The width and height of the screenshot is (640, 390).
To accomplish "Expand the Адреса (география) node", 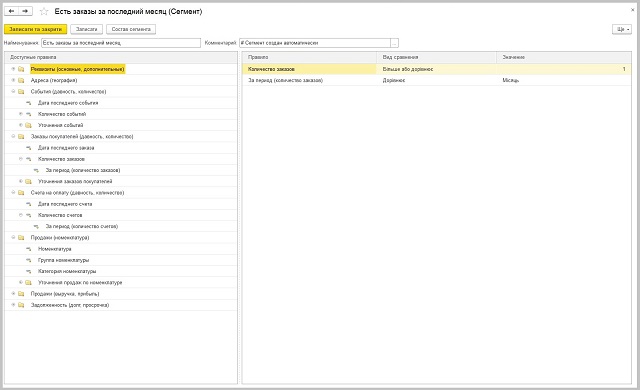I will pos(13,80).
